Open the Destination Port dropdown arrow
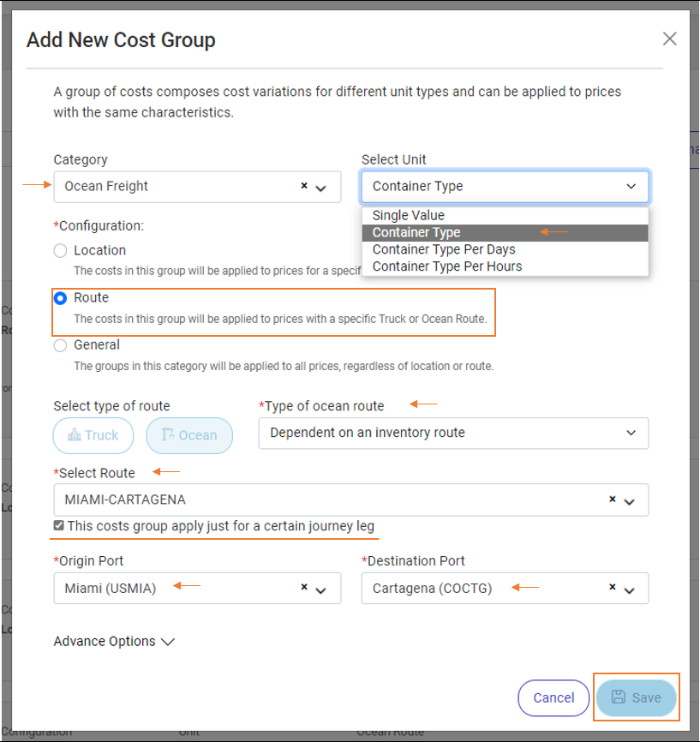 (x=629, y=590)
